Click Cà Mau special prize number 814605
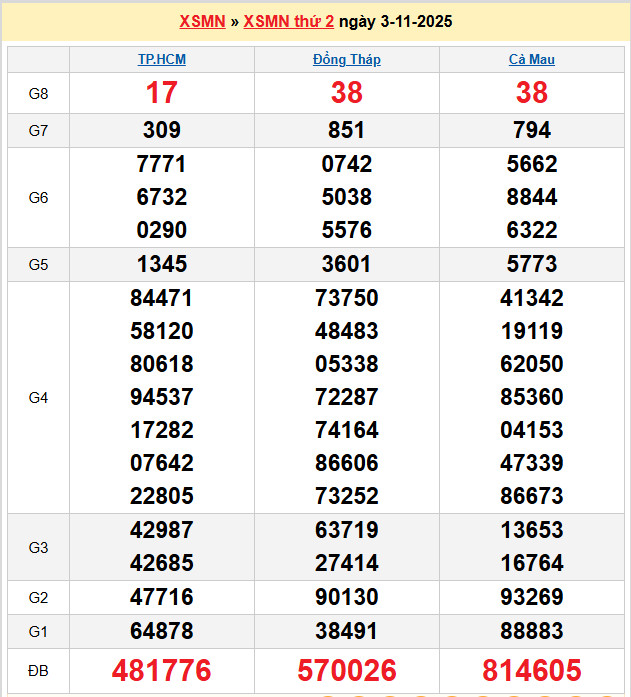631x697 pixels. (531, 670)
